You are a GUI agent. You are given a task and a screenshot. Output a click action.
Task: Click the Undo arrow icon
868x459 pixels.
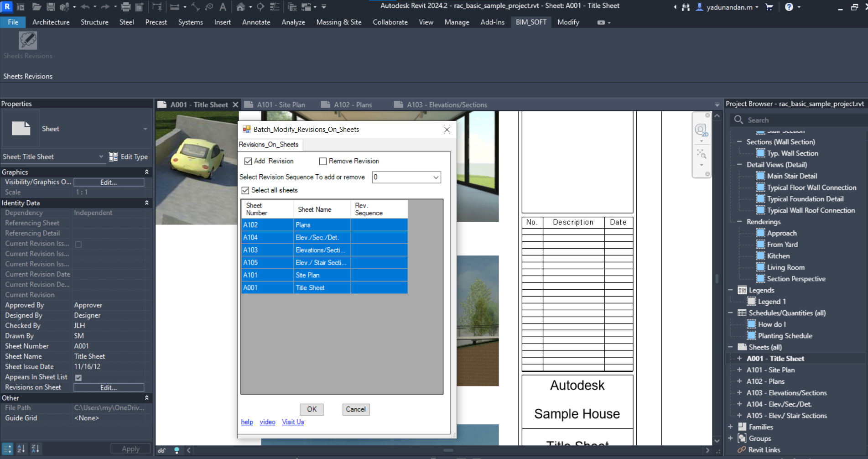coord(85,7)
